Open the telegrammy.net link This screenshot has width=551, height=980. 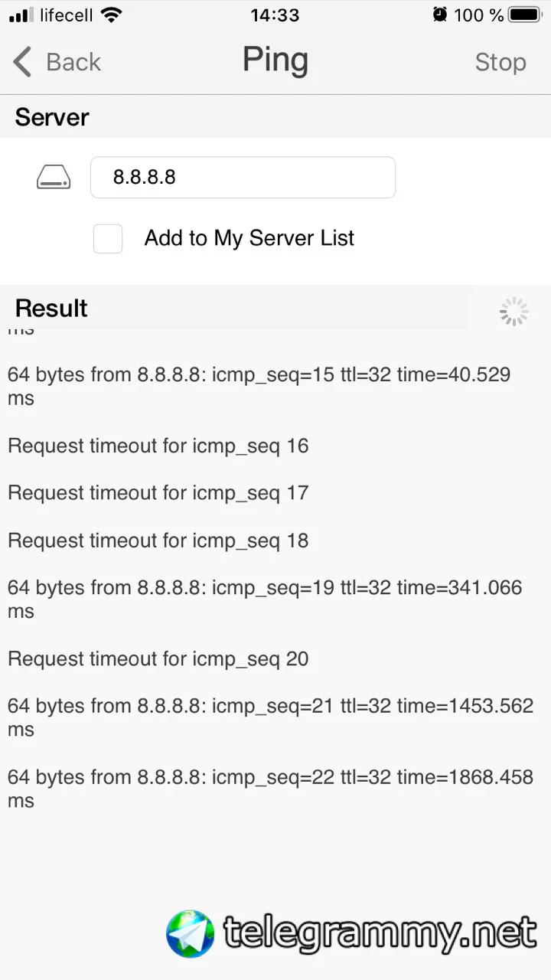click(x=380, y=934)
